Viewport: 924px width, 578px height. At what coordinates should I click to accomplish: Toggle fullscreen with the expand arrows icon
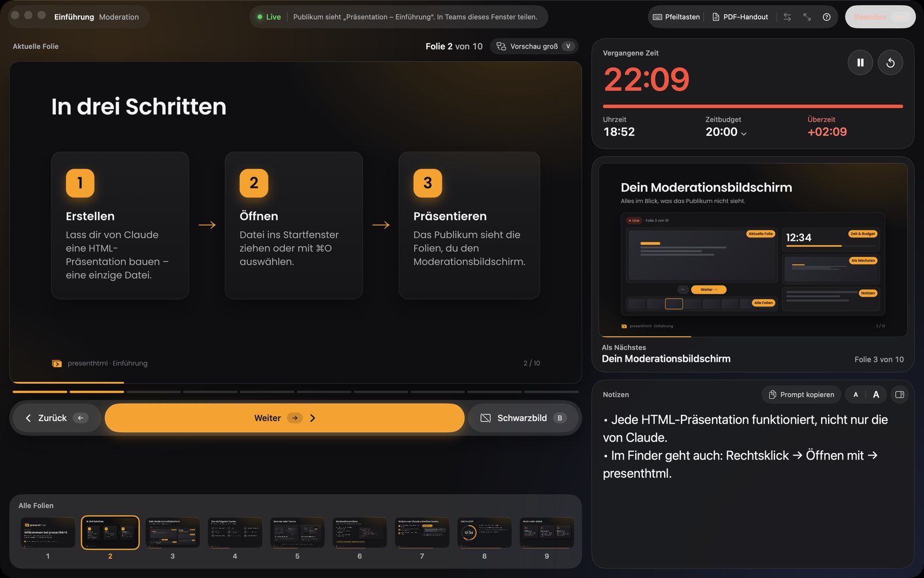click(807, 17)
